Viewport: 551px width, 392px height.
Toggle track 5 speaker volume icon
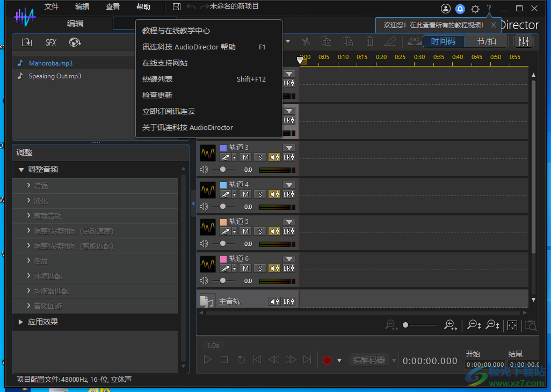pos(204,243)
